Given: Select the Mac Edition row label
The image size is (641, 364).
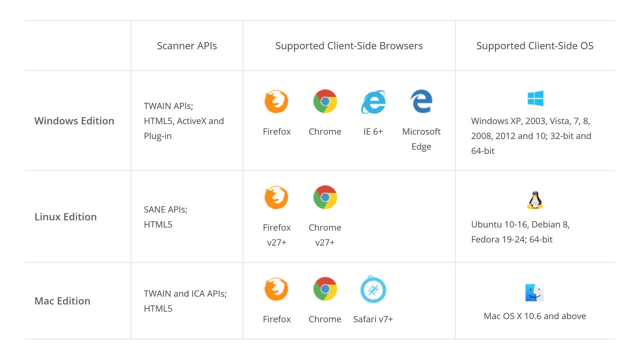Looking at the screenshot, I should pos(62,301).
